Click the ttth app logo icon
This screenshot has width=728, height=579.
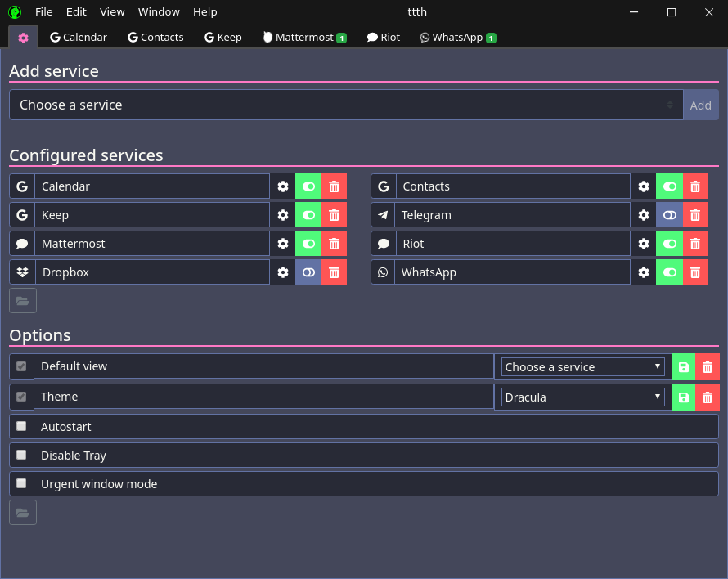tap(15, 12)
